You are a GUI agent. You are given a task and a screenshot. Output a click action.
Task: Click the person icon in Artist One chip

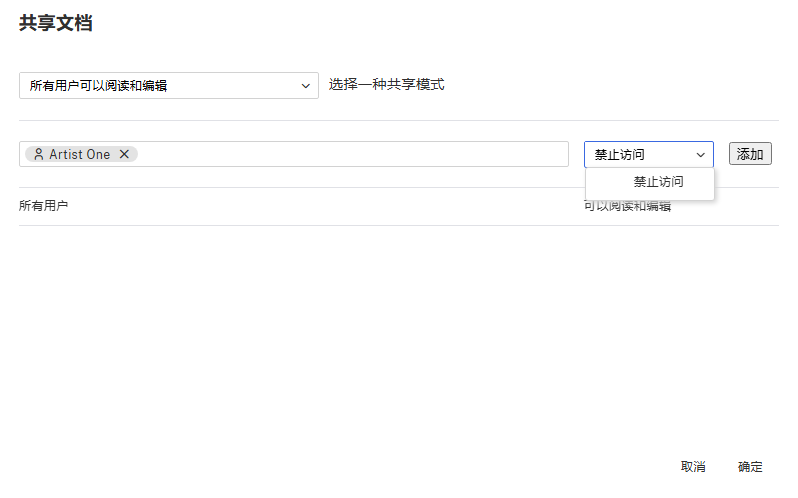(38, 154)
